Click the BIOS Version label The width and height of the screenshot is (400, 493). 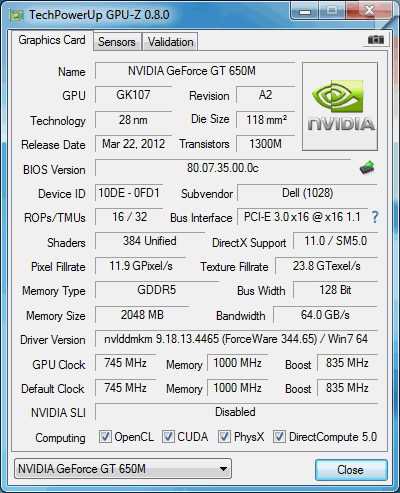click(54, 170)
